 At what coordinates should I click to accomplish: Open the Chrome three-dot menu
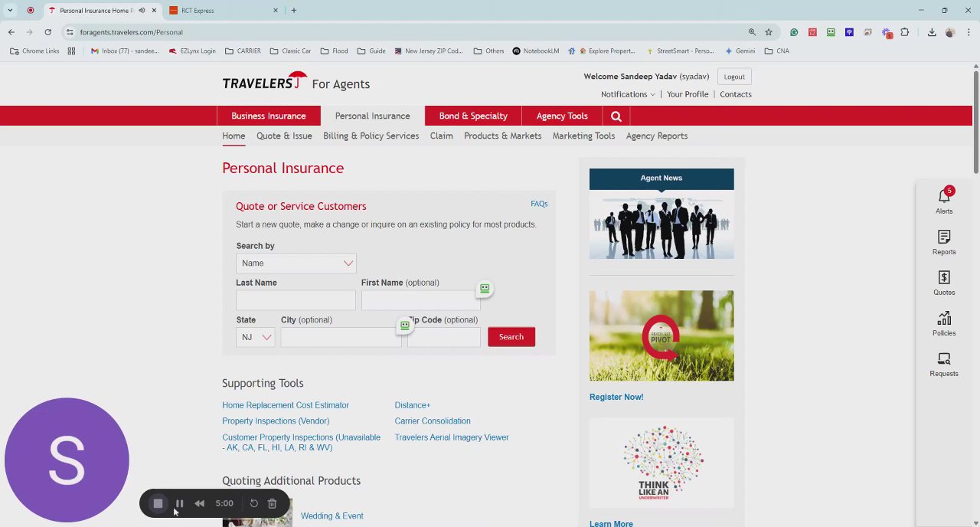pos(969,32)
